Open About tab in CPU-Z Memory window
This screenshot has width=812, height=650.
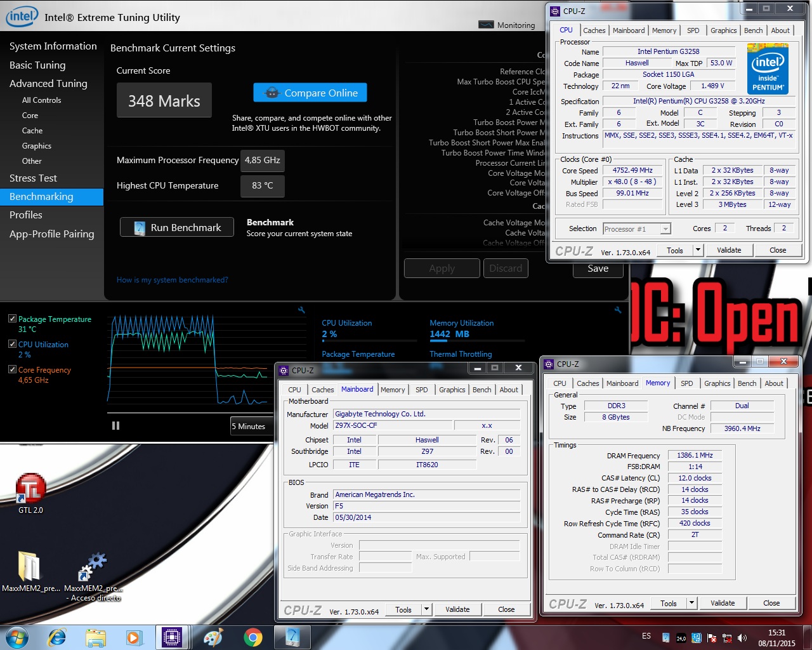tap(773, 383)
